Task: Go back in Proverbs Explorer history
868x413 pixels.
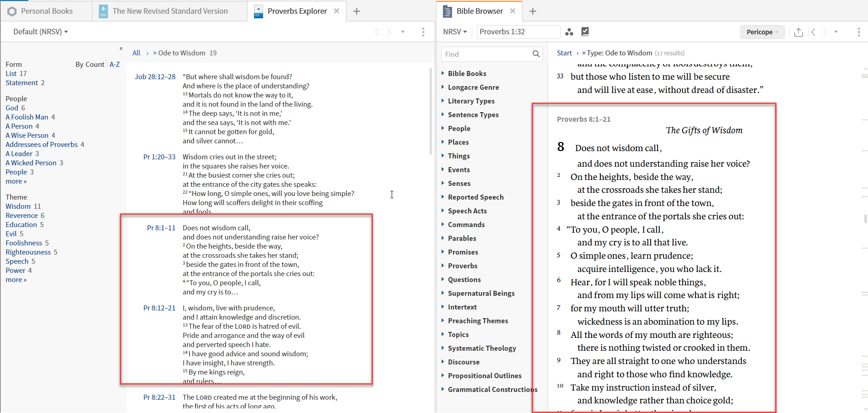Action: [377, 32]
